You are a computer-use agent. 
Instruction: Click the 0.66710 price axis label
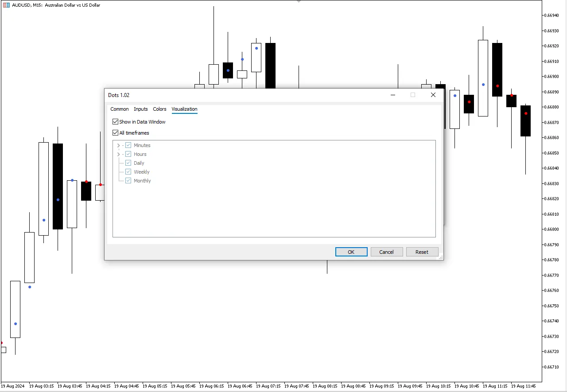pyautogui.click(x=552, y=367)
